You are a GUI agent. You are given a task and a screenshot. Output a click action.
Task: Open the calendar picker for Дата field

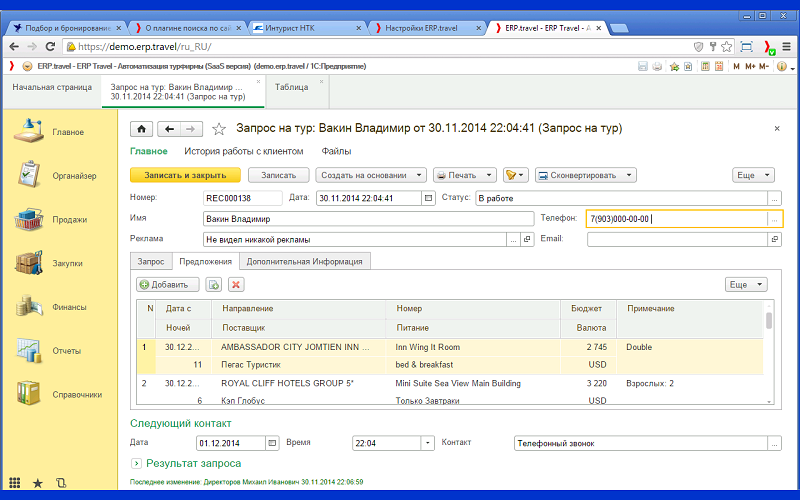tap(429, 198)
